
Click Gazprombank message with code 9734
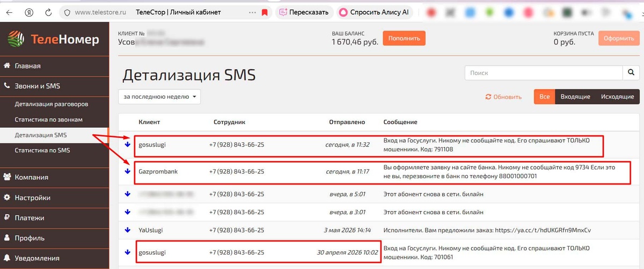[x=499, y=172]
